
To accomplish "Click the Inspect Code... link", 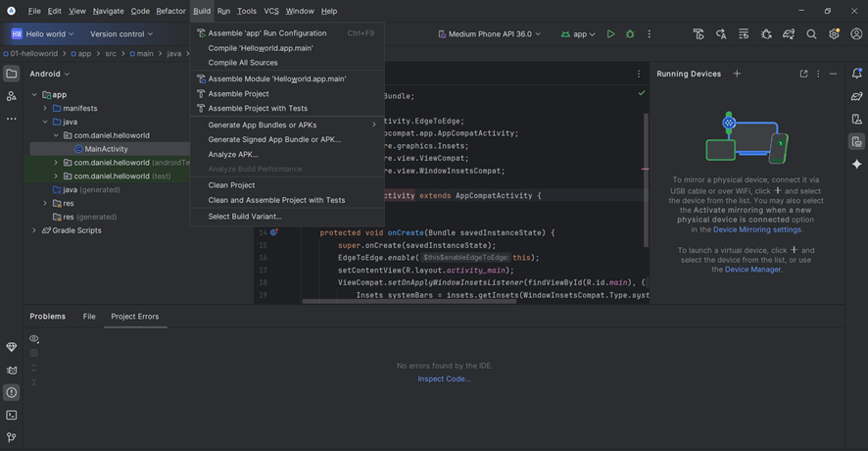I will (444, 378).
